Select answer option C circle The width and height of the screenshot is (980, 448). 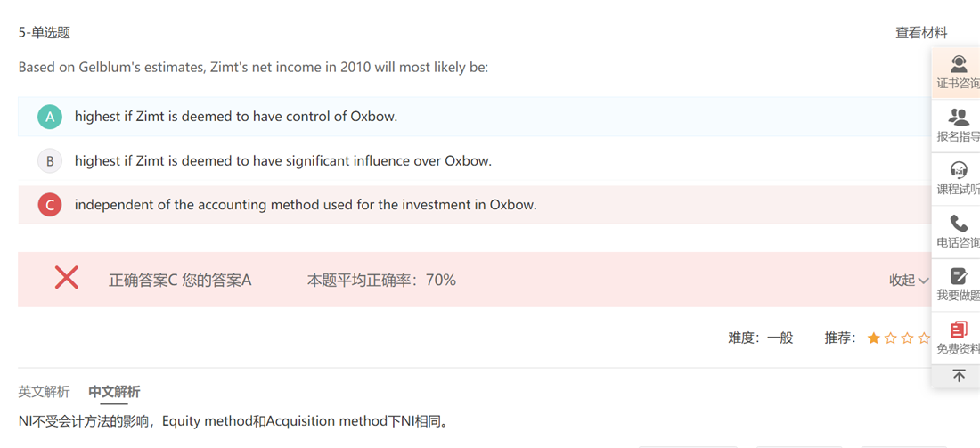point(50,205)
